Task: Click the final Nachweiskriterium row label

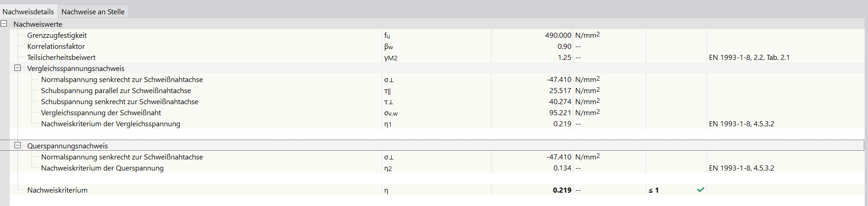Action: (x=57, y=190)
